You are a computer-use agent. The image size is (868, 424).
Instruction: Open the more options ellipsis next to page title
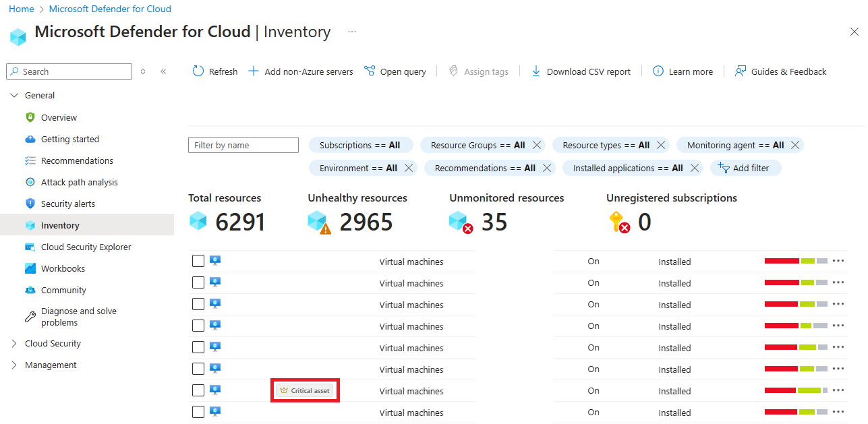(352, 32)
